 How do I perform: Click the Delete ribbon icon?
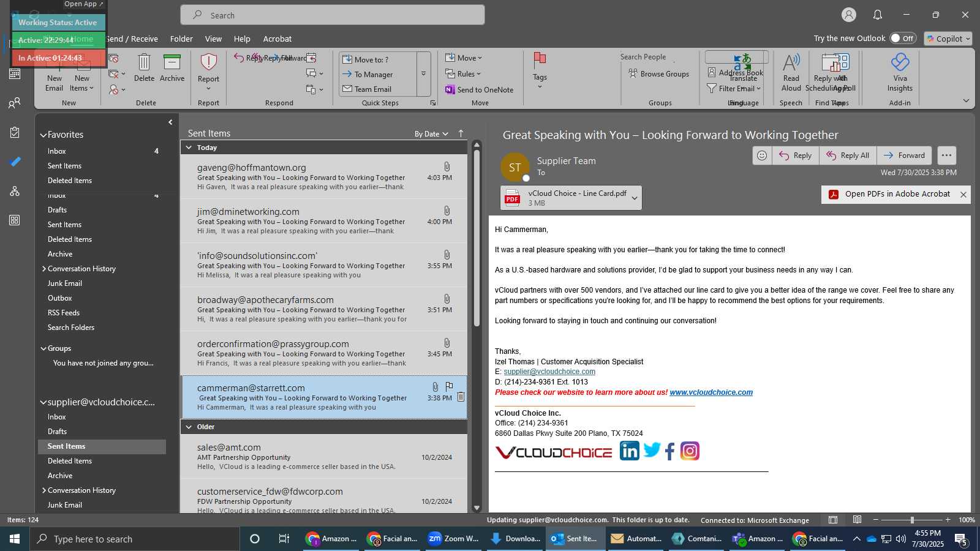click(144, 67)
